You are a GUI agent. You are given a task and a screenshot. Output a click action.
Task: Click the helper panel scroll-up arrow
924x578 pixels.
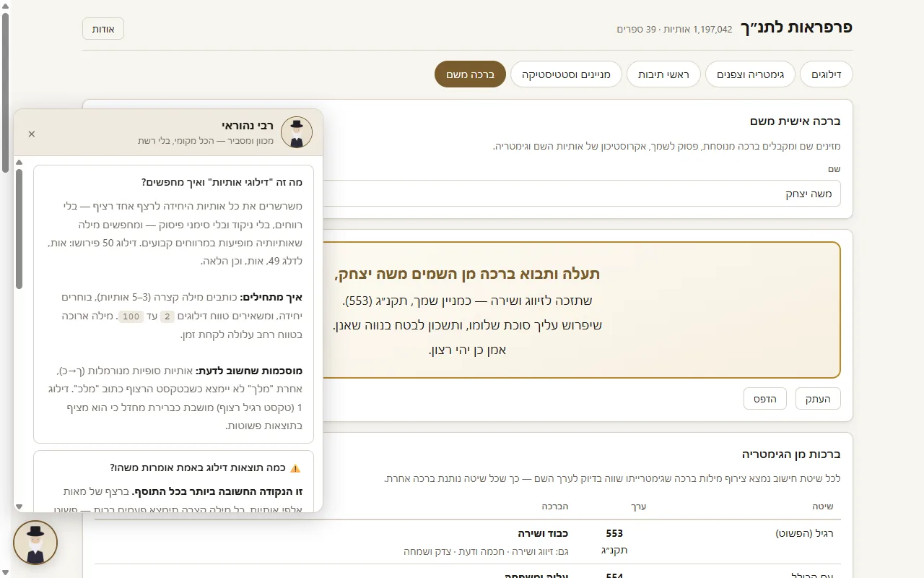19,163
